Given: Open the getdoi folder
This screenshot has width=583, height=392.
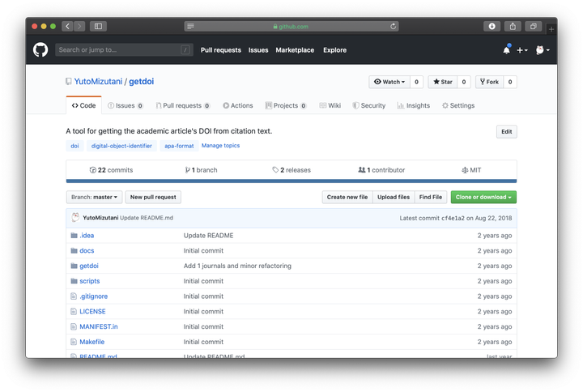Looking at the screenshot, I should click(89, 266).
